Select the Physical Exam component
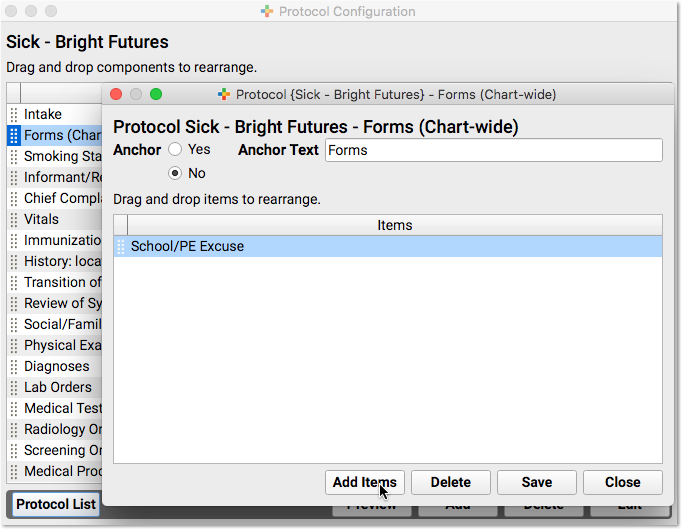 (55, 346)
